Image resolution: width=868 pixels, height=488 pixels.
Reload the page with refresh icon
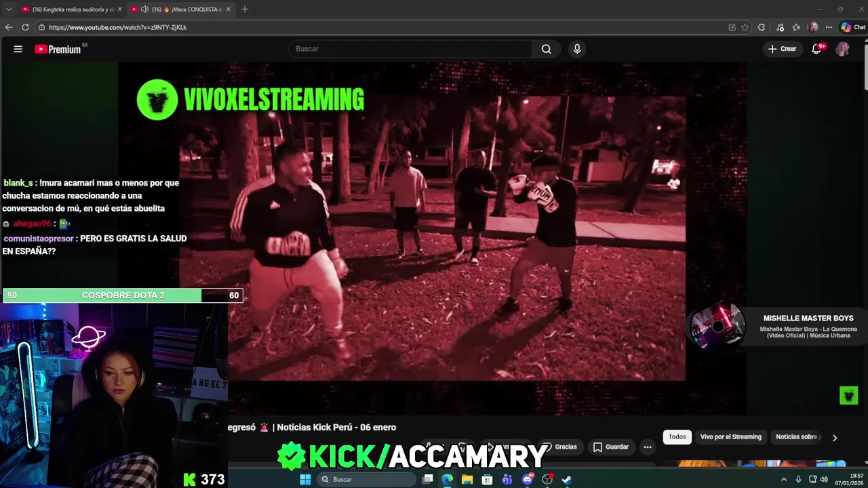coord(25,27)
